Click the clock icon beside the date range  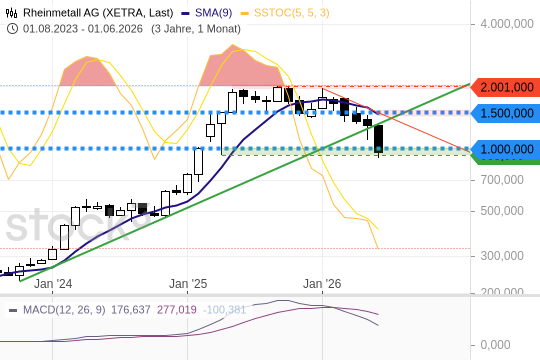[12, 29]
